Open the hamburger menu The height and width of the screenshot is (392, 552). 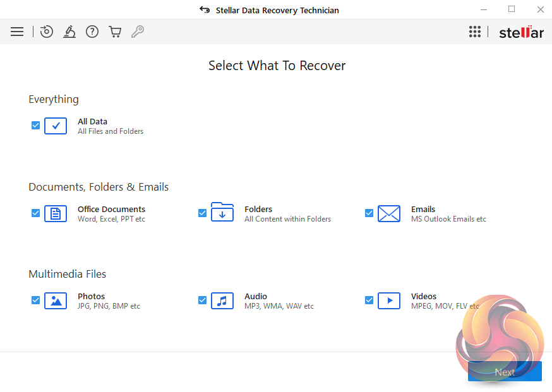tap(17, 32)
